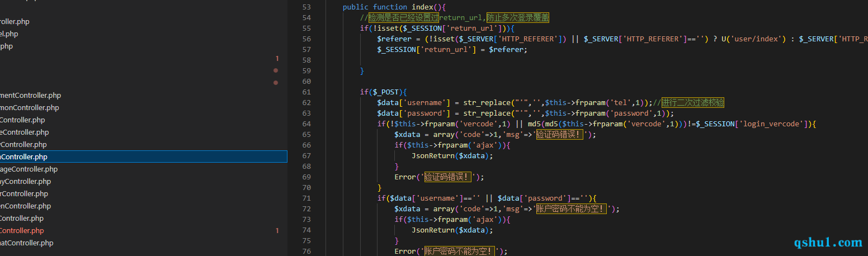Click line number 55 in the gutter
Screen dimensions: 868x256
point(305,29)
